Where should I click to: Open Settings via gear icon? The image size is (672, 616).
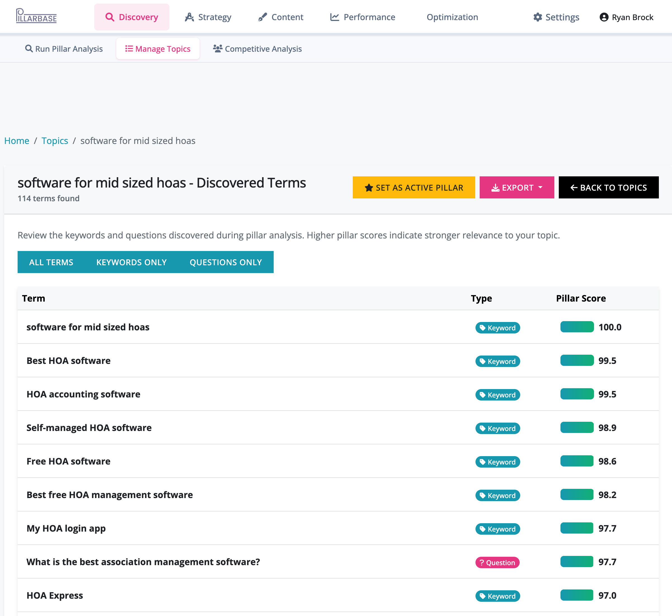point(537,17)
